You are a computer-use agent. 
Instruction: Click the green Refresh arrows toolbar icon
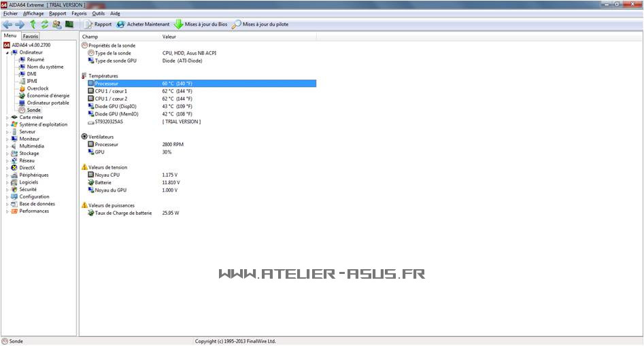tap(45, 24)
